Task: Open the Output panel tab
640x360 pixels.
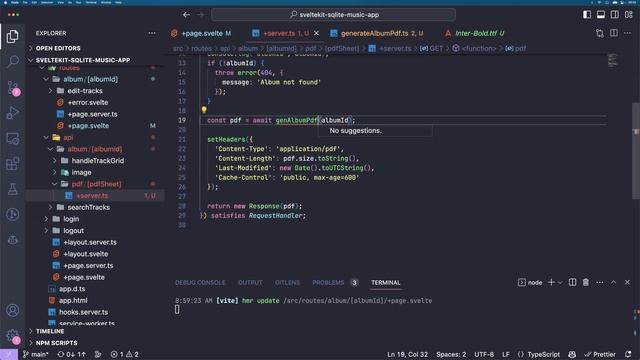Action: [x=250, y=282]
